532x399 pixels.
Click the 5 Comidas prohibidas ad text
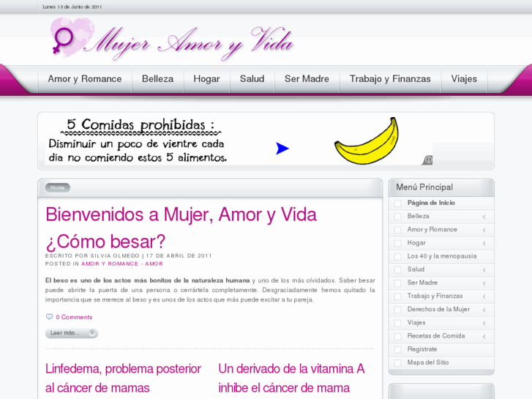141,125
